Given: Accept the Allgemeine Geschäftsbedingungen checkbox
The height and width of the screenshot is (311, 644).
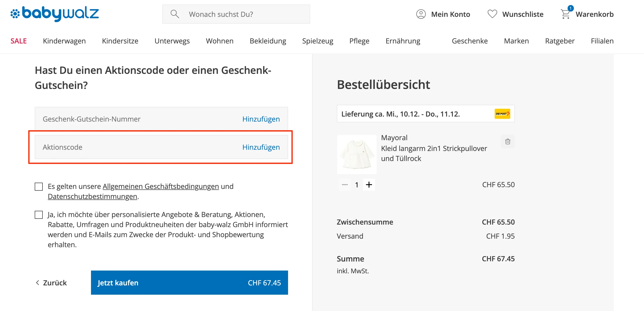Looking at the screenshot, I should click(x=38, y=186).
